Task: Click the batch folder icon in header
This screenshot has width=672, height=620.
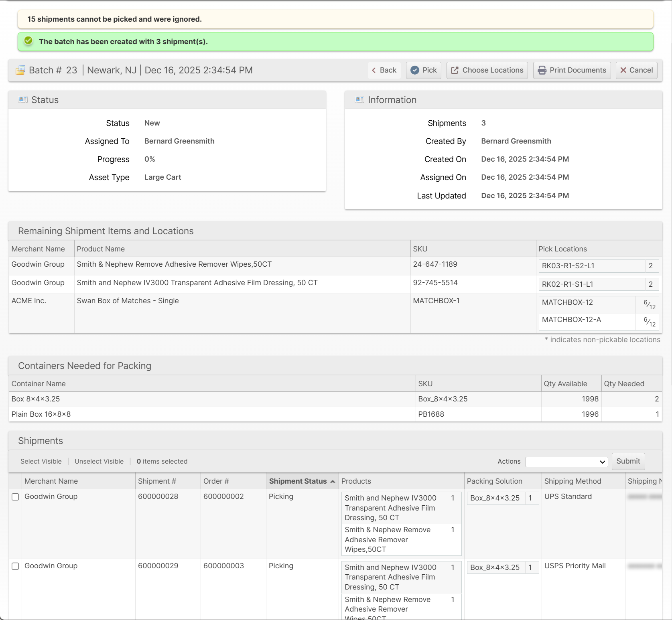Action: point(20,71)
